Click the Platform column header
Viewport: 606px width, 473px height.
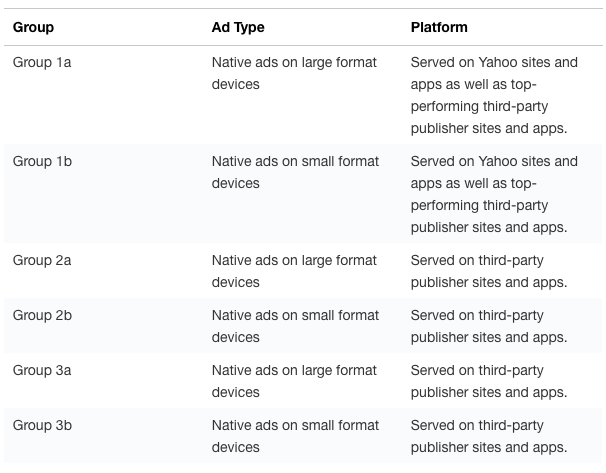coord(439,27)
